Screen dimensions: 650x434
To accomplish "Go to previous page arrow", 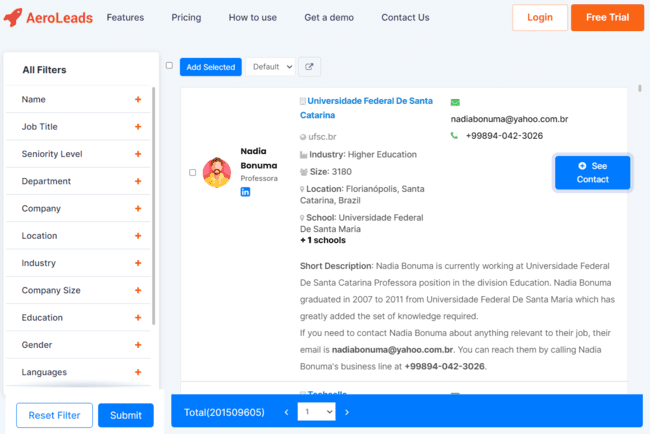I will pos(286,412).
